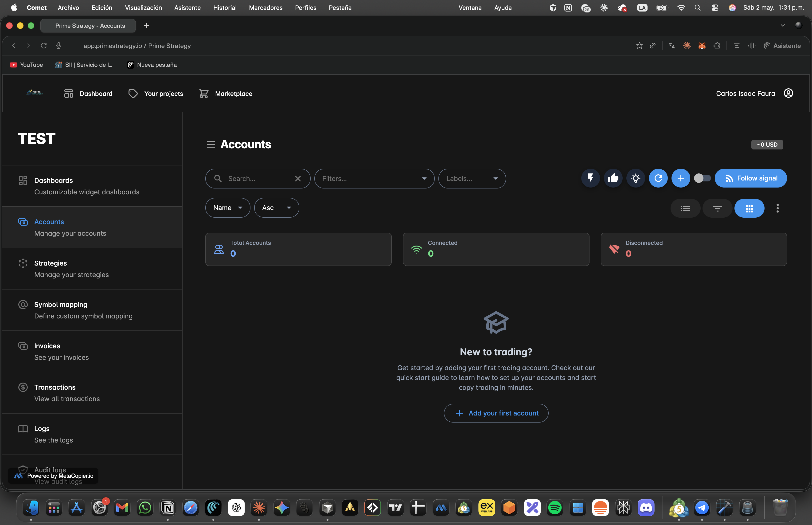812x525 pixels.
Task: Open Invoices in the sidebar
Action: (x=92, y=352)
